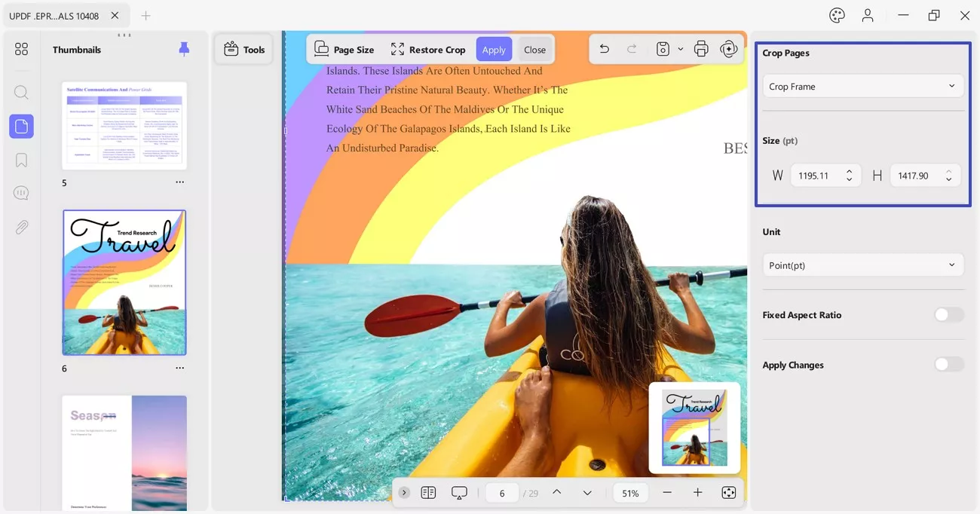Zoom in with plus button

(x=697, y=492)
